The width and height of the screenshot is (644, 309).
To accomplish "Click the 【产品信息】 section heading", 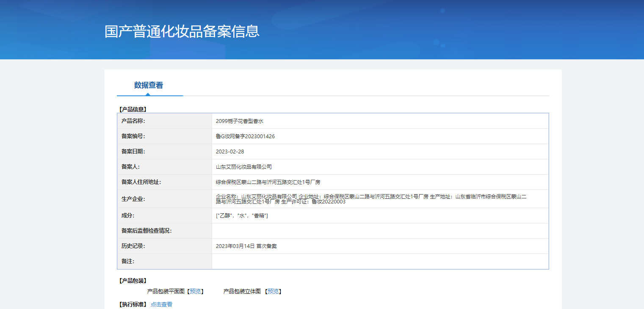I will tap(133, 109).
